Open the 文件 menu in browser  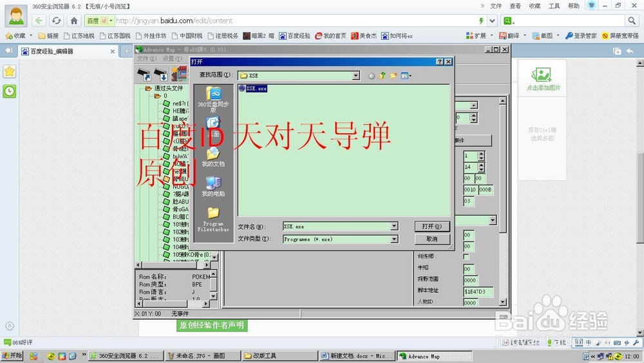click(496, 6)
